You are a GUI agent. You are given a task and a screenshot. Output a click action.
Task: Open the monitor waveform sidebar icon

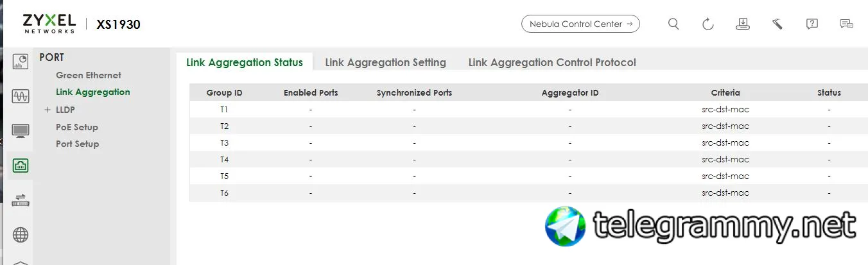[x=21, y=96]
